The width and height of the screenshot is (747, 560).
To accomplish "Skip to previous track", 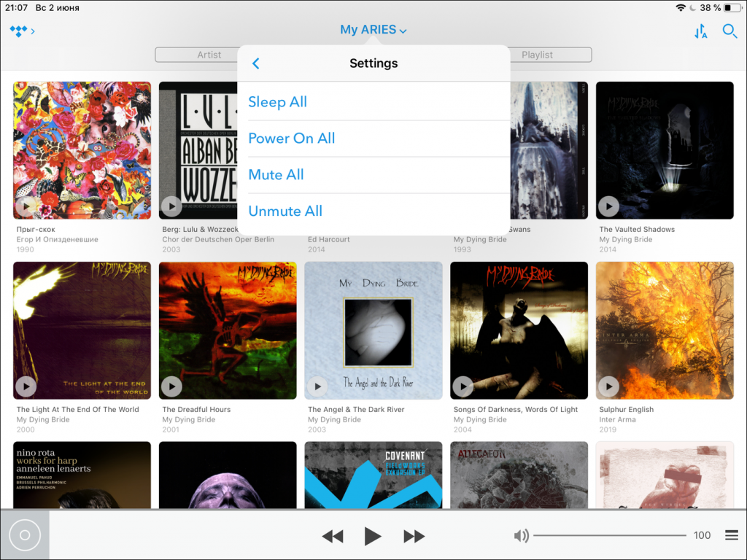I will [x=333, y=536].
